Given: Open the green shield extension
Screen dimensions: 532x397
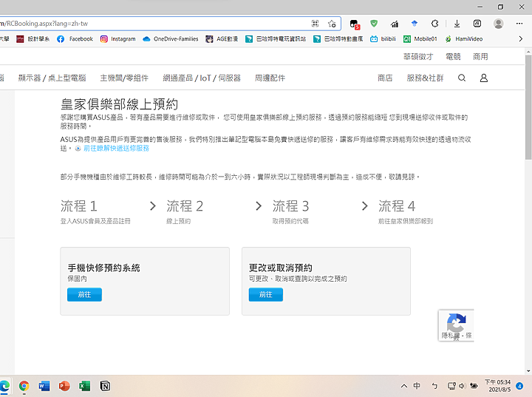Looking at the screenshot, I should point(374,24).
